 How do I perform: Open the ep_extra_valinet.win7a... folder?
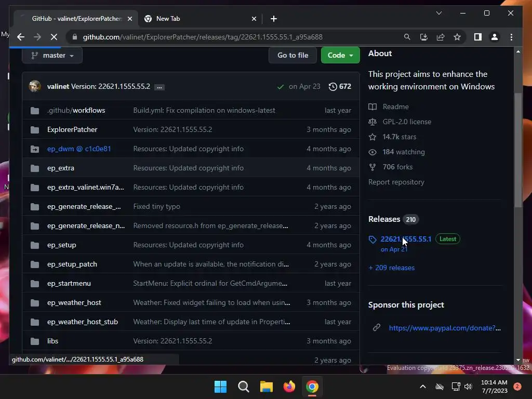coord(86,187)
